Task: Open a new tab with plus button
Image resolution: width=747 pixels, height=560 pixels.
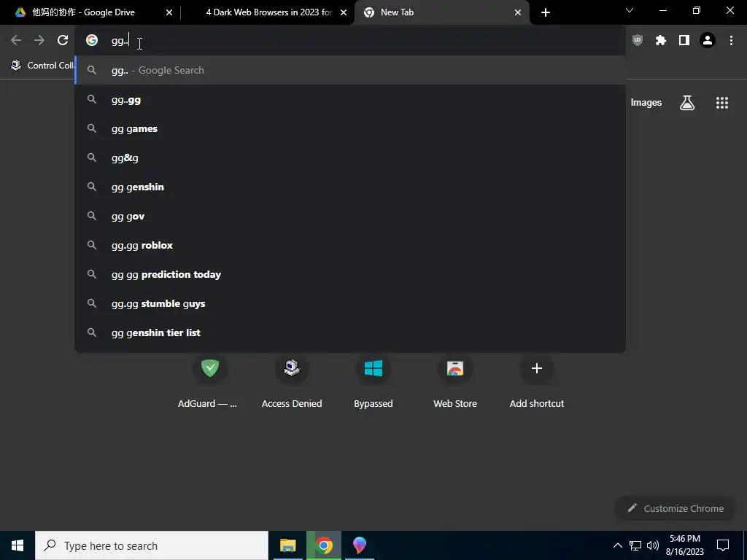Action: (x=546, y=12)
